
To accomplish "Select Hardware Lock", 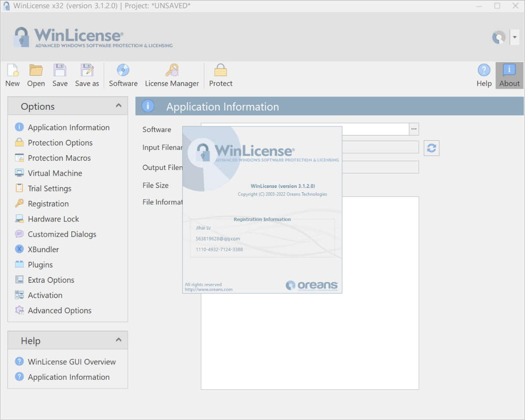I will coord(53,219).
